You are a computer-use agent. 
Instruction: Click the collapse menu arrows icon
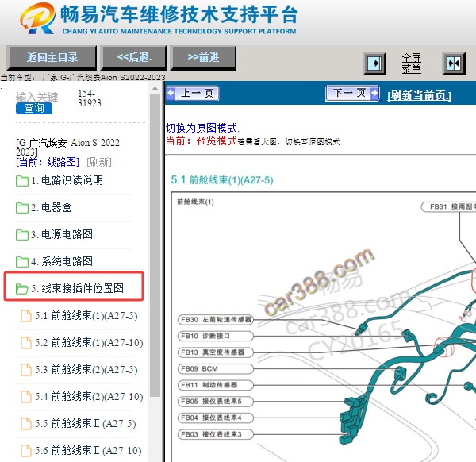pos(454,64)
